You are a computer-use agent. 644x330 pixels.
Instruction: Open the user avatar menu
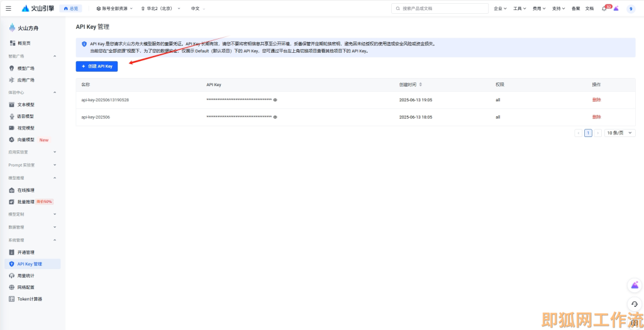[x=631, y=9]
